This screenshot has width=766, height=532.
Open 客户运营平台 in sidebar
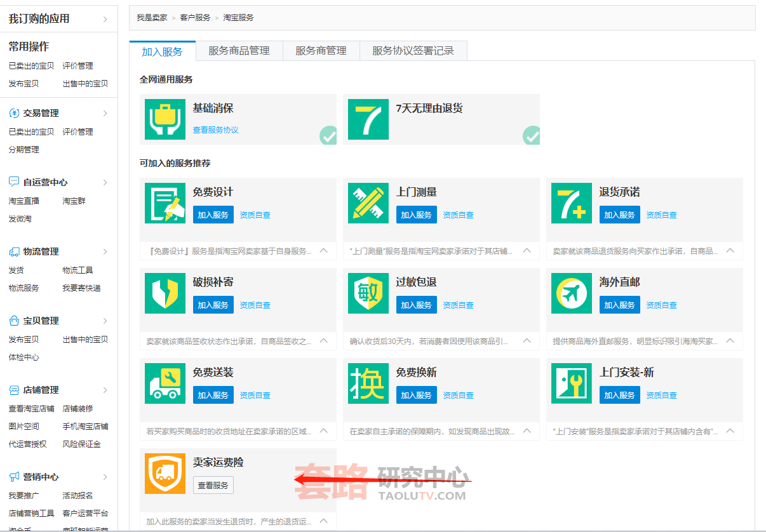click(86, 513)
